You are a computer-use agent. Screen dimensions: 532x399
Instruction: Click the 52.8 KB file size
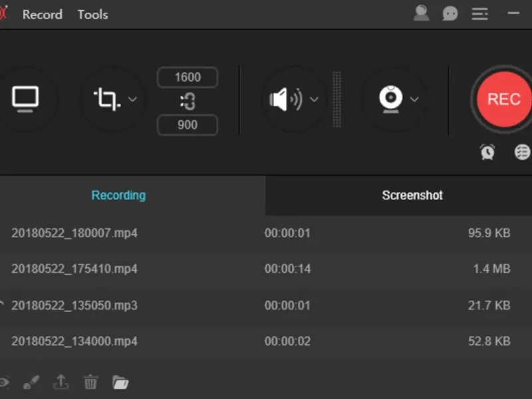489,341
